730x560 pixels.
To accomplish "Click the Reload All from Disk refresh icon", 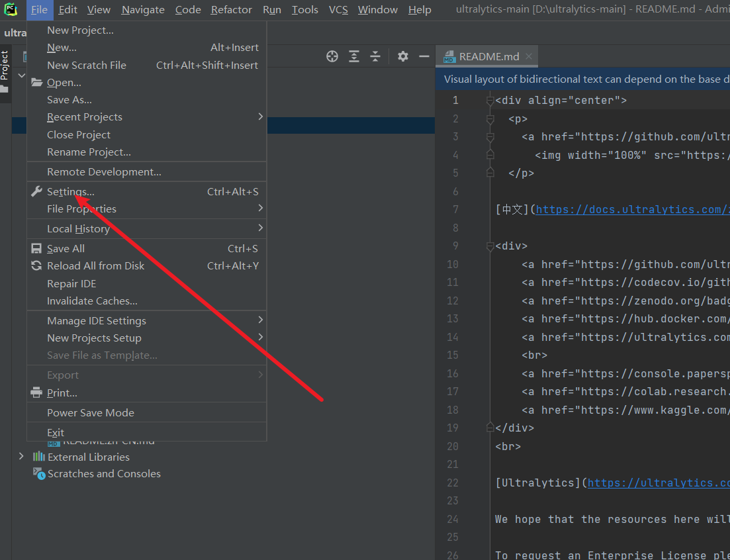I will pyautogui.click(x=36, y=266).
